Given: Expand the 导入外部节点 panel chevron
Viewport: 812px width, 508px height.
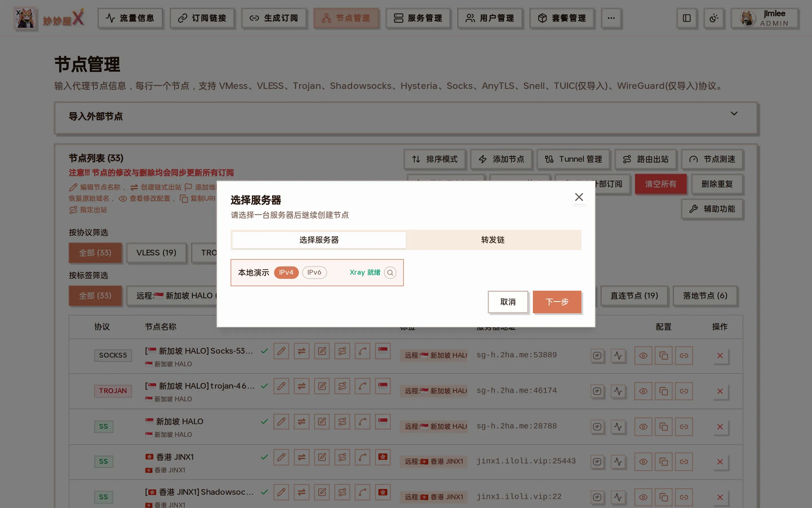Looking at the screenshot, I should click(x=734, y=113).
